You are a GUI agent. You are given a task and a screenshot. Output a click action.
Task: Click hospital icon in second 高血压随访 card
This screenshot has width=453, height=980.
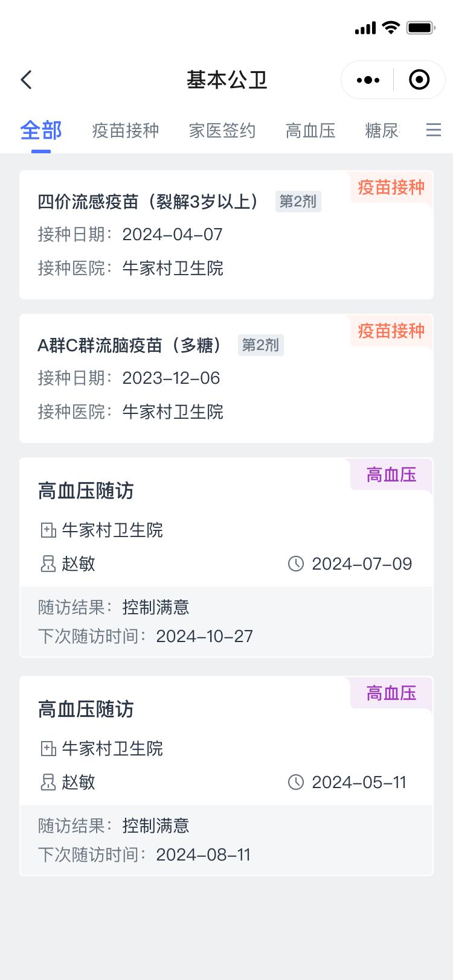tap(48, 749)
